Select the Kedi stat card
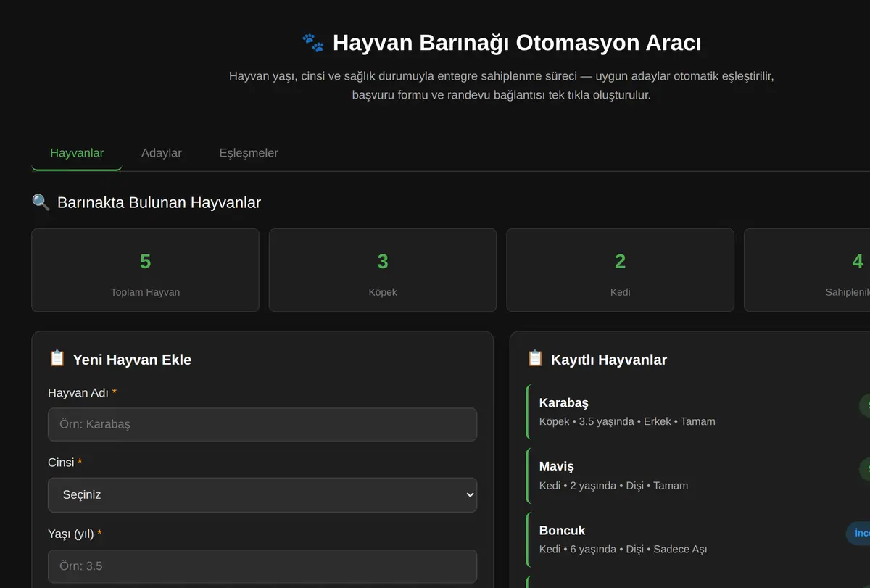This screenshot has height=588, width=870. click(x=620, y=270)
